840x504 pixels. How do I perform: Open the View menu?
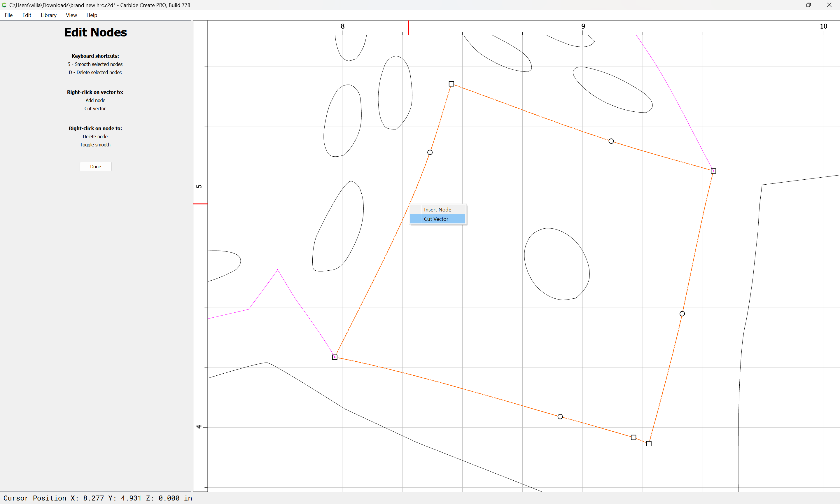coord(71,15)
